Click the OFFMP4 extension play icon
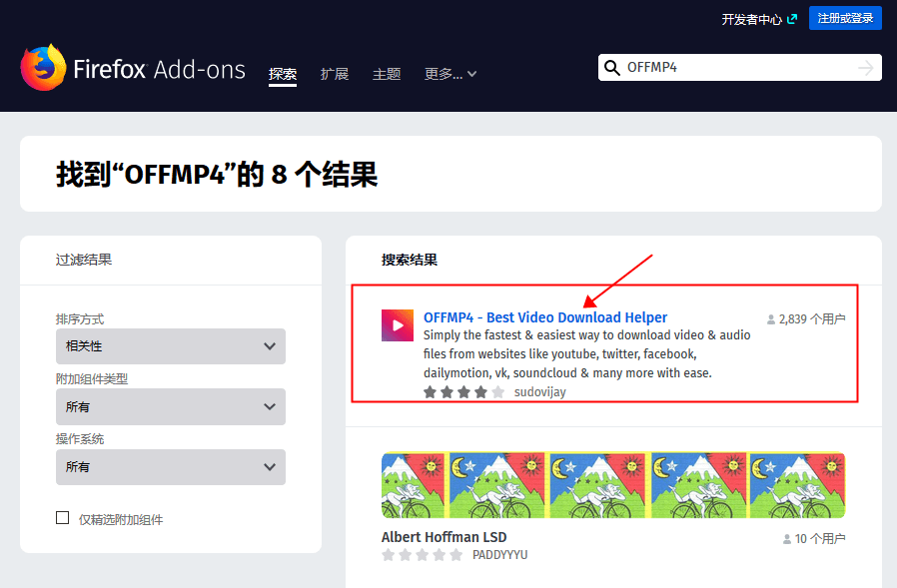This screenshot has height=588, width=897. coord(398,325)
